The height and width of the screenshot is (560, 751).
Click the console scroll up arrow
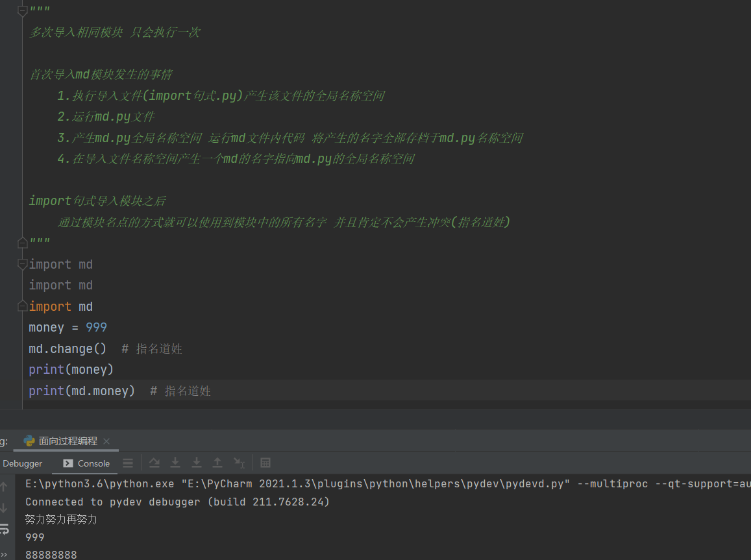tap(4, 487)
